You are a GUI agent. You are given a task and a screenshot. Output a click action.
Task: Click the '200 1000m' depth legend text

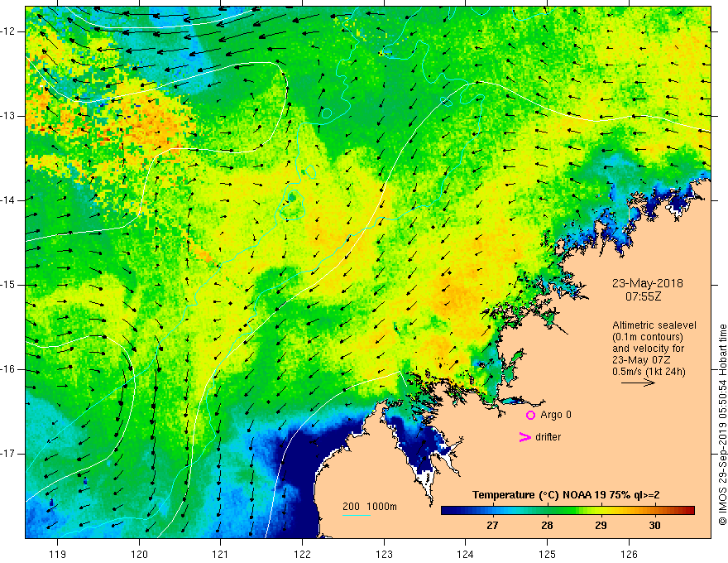370,507
